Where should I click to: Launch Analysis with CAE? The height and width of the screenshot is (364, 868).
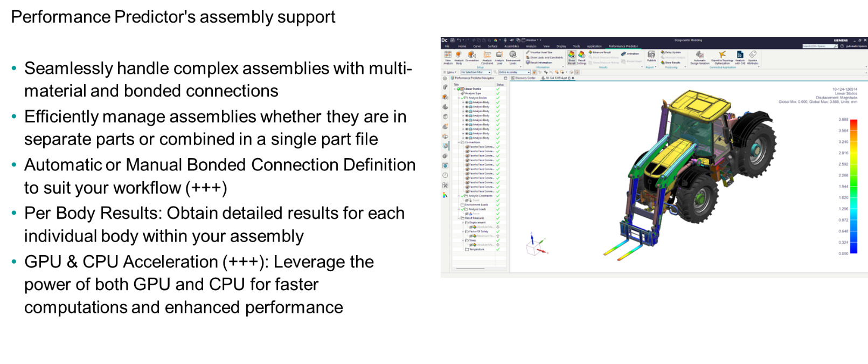[740, 55]
